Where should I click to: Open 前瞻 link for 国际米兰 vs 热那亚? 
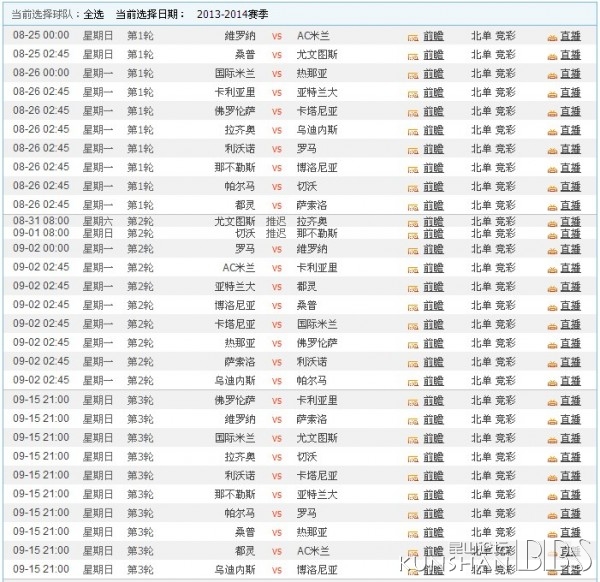[434, 73]
